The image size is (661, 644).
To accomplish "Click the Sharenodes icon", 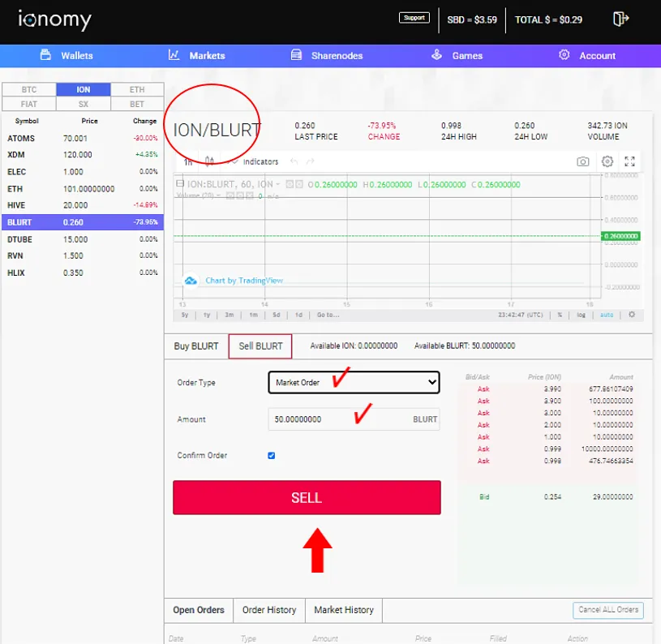I will tap(296, 55).
